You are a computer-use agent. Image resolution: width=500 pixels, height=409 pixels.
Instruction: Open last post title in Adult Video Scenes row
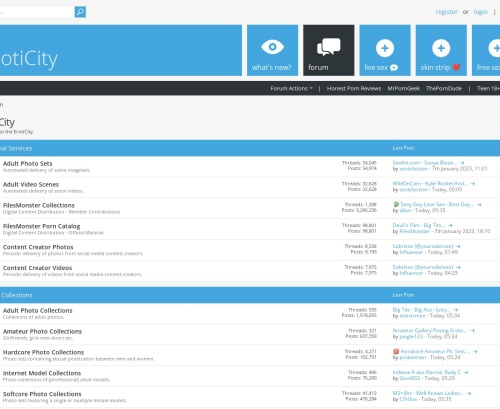[430, 184]
